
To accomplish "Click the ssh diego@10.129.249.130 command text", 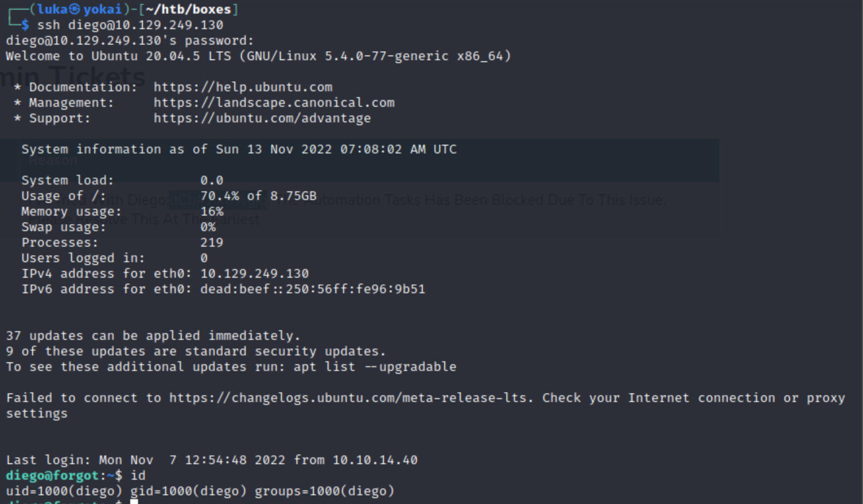I will pos(130,25).
